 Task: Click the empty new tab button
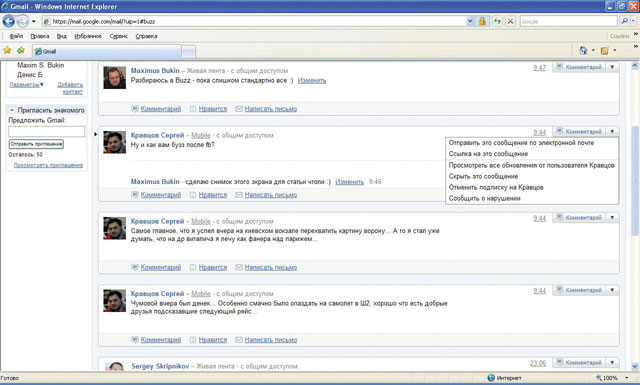coord(188,52)
